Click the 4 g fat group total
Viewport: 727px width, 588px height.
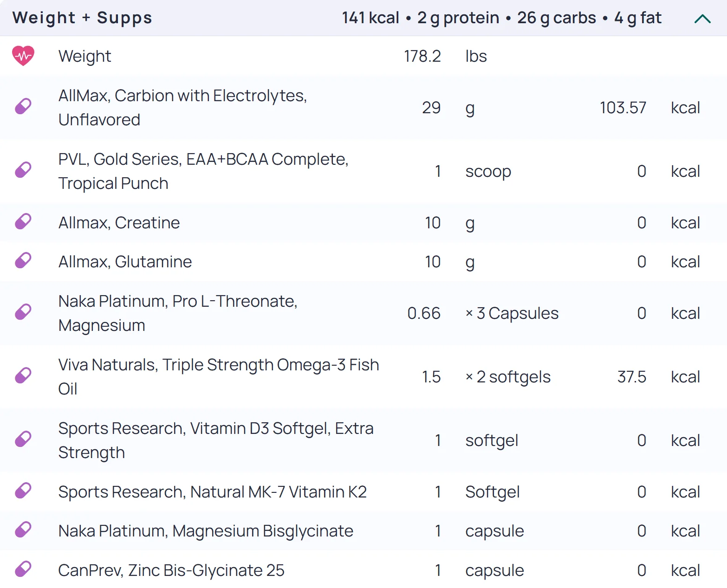coord(638,18)
